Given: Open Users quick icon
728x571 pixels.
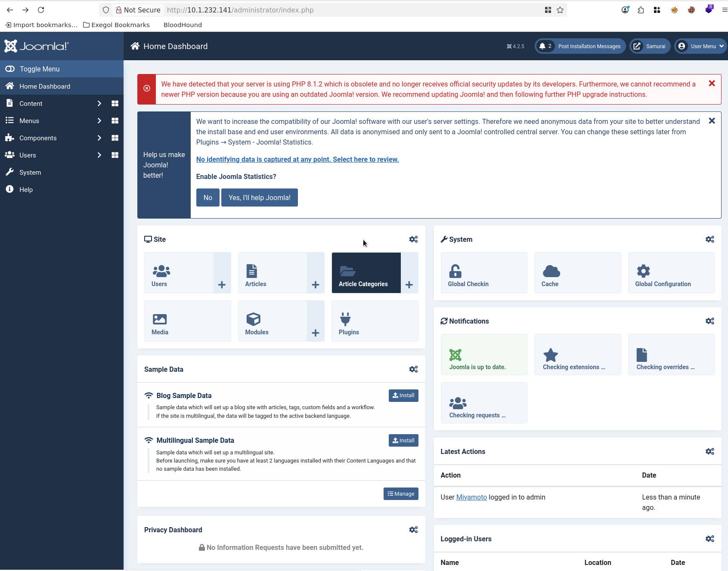Looking at the screenshot, I should 179,273.
